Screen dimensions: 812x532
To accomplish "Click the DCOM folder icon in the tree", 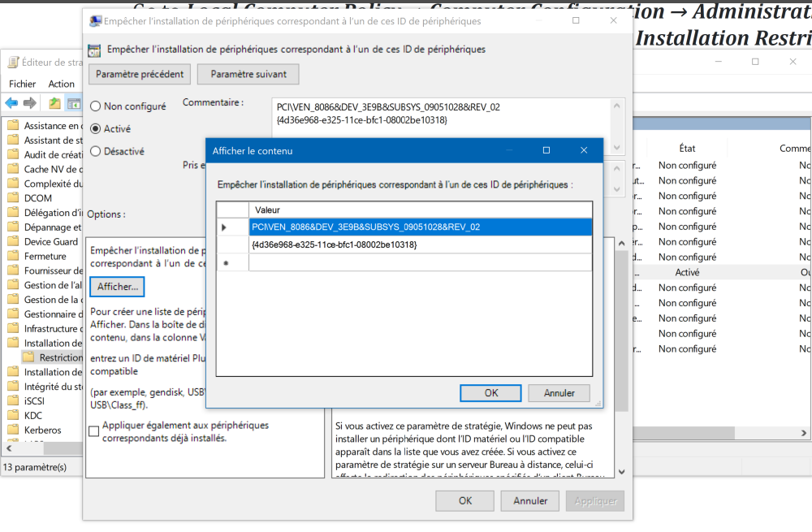I will [14, 198].
